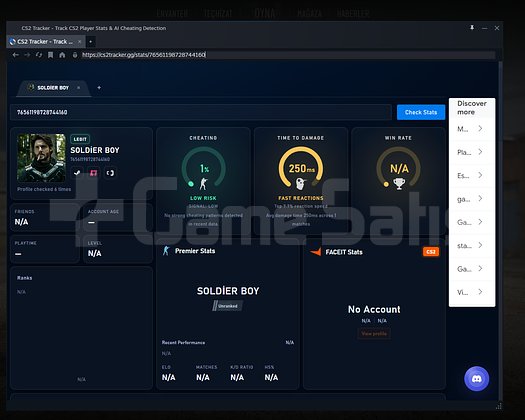Reload the page with refresh icon
Viewport: 525px width, 420px height.
pyautogui.click(x=39, y=55)
